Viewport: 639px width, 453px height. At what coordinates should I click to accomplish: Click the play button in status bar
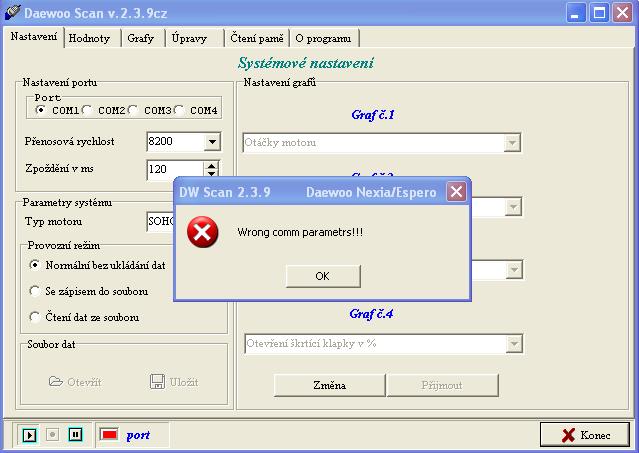pyautogui.click(x=29, y=435)
